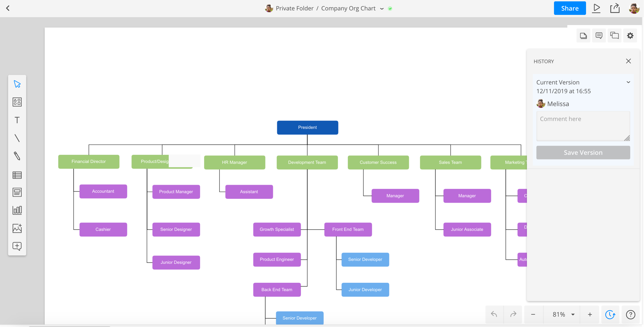Pick the Line drawing tool
Screen dimensions: 644x327
(17, 138)
